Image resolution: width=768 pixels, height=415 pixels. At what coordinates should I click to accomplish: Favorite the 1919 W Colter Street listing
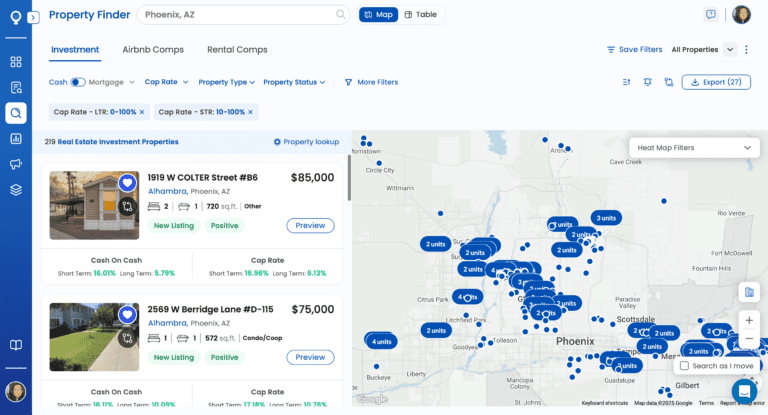click(127, 183)
